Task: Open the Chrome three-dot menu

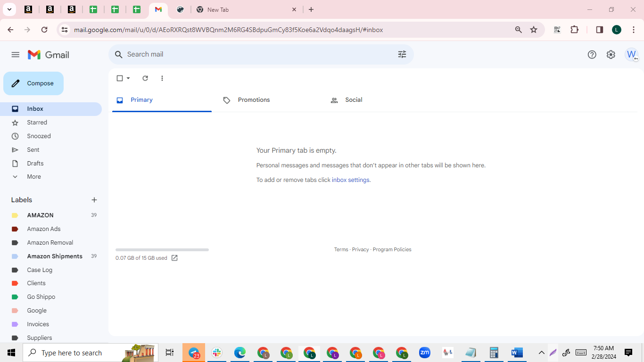Action: click(634, 30)
